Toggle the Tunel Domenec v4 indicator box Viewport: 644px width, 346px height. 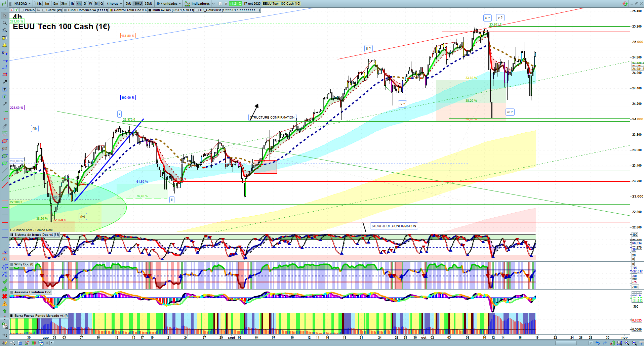point(65,10)
